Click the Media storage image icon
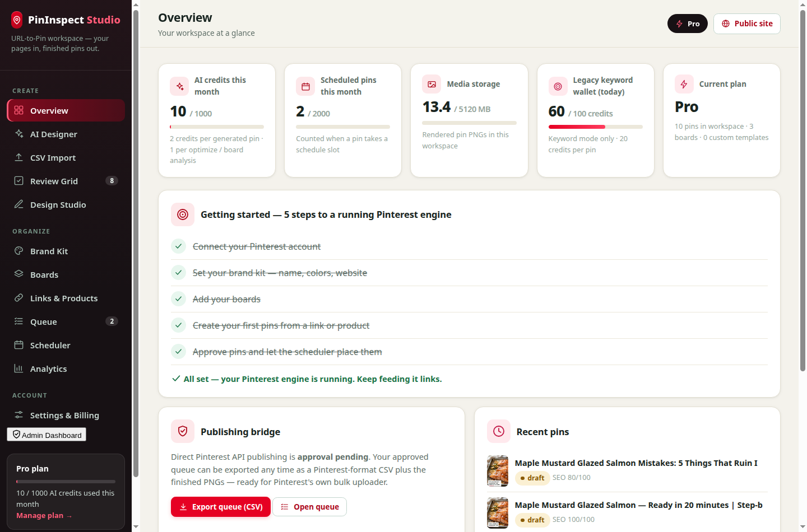This screenshot has height=532, width=807. tap(432, 84)
